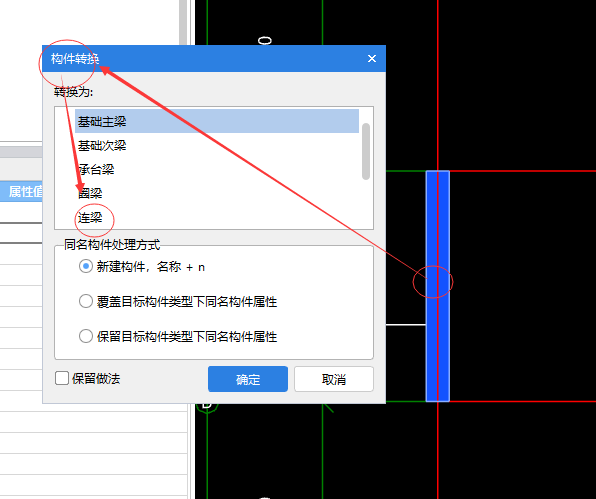Close the 构件转换 dialog
596x499 pixels.
[x=372, y=59]
